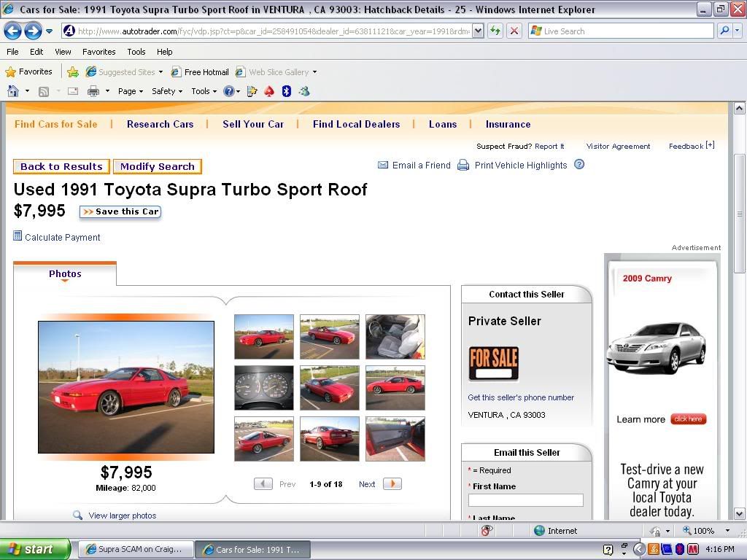Click the search magnifier icon
747x560 pixels.
point(724,31)
